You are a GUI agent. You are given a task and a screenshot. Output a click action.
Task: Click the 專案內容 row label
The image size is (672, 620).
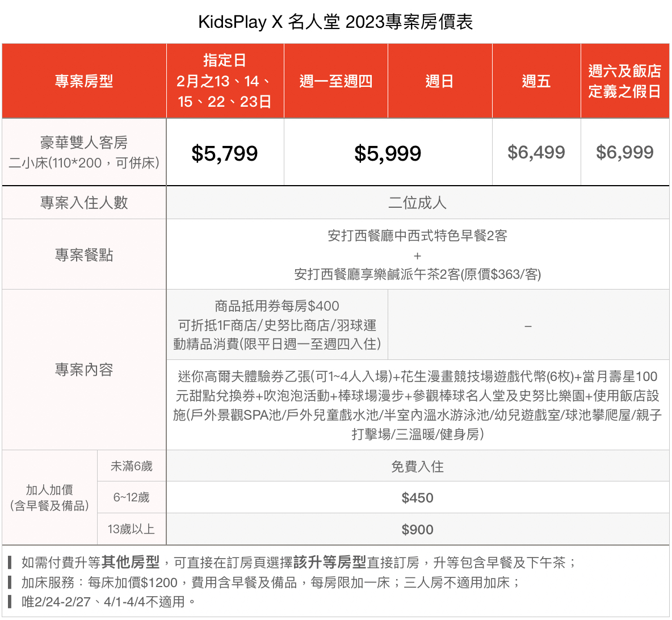(x=84, y=370)
